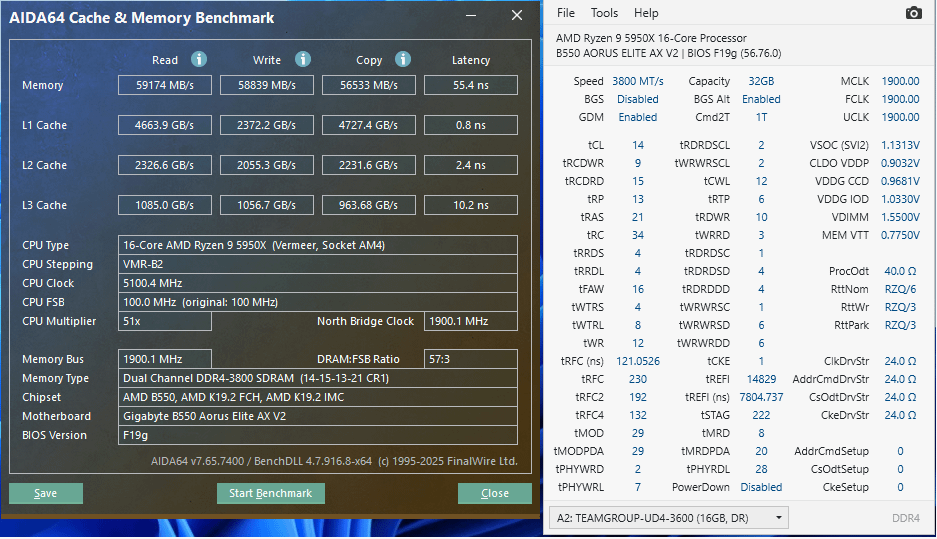
Task: Click the Motherboard Gigabyte B550 field
Action: coord(318,416)
